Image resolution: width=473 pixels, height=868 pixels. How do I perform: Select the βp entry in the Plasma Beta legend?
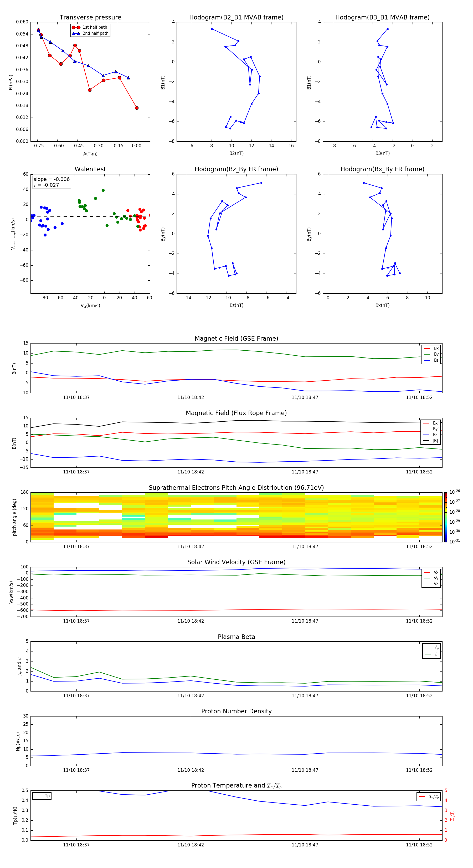431,647
